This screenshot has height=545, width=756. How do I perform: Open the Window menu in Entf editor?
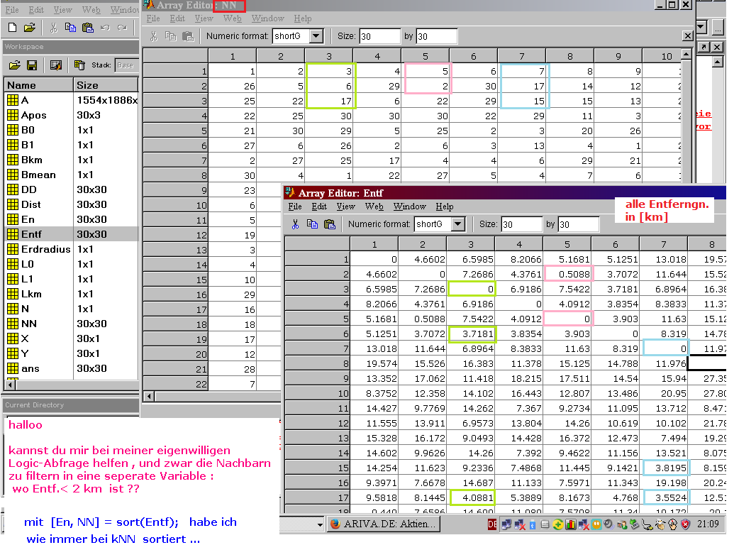pyautogui.click(x=409, y=207)
